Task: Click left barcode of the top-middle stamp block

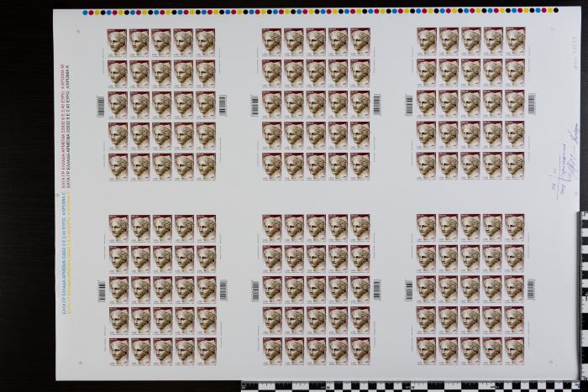Action: coord(255,105)
